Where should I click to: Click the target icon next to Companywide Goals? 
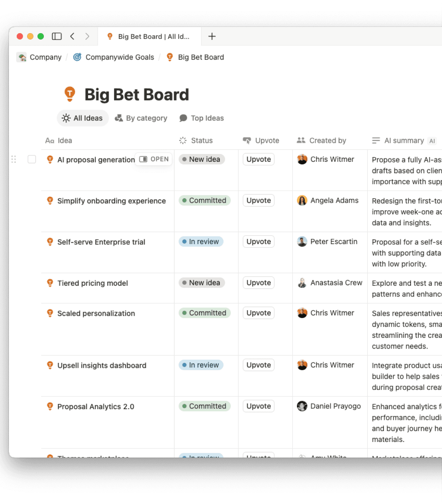click(x=77, y=57)
